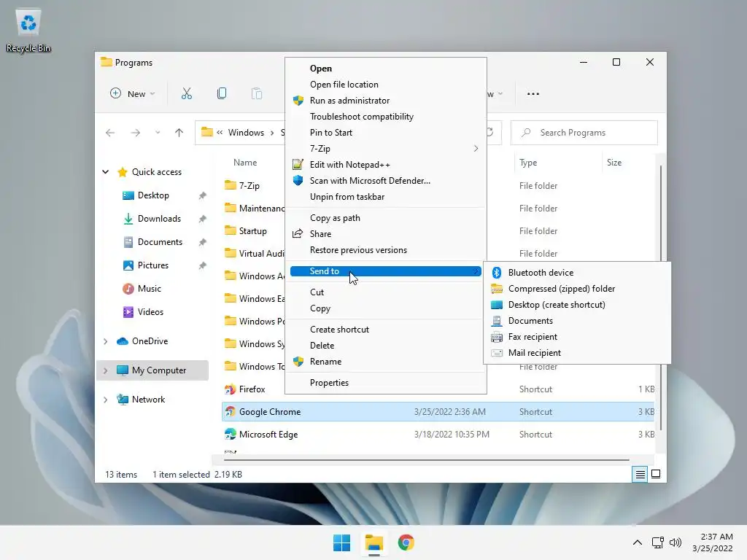Open Windows Start button on taskbar
The height and width of the screenshot is (560, 747).
point(341,542)
